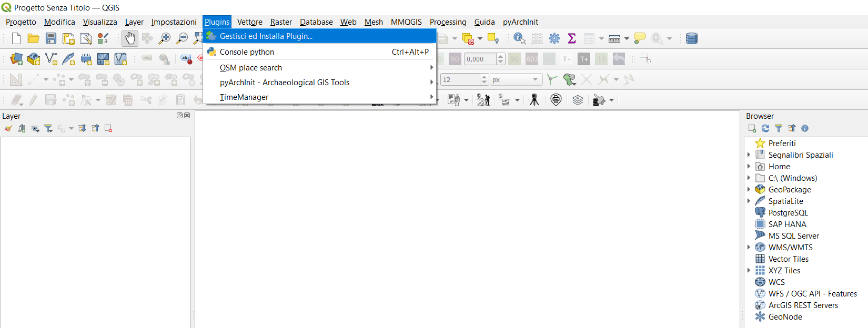Select Vector Tiles in Browser tree
This screenshot has width=868, height=328.
click(788, 259)
